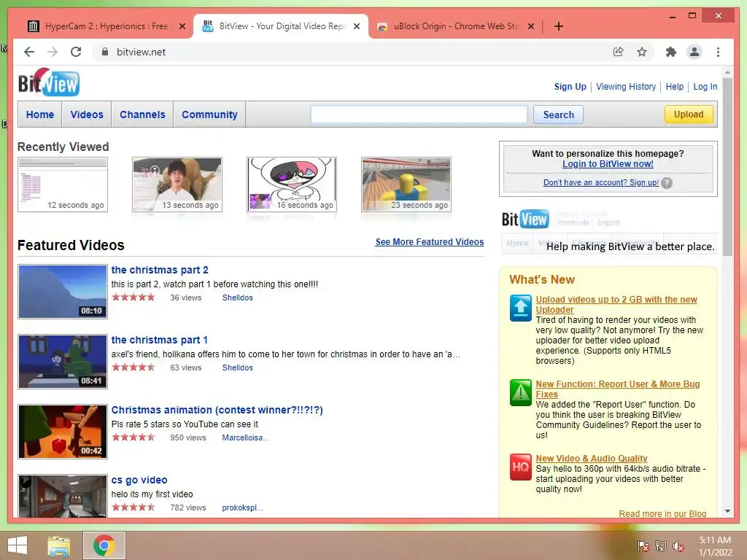Open a new tab with plus icon
Image resolution: width=747 pixels, height=560 pixels.
[x=559, y=26]
